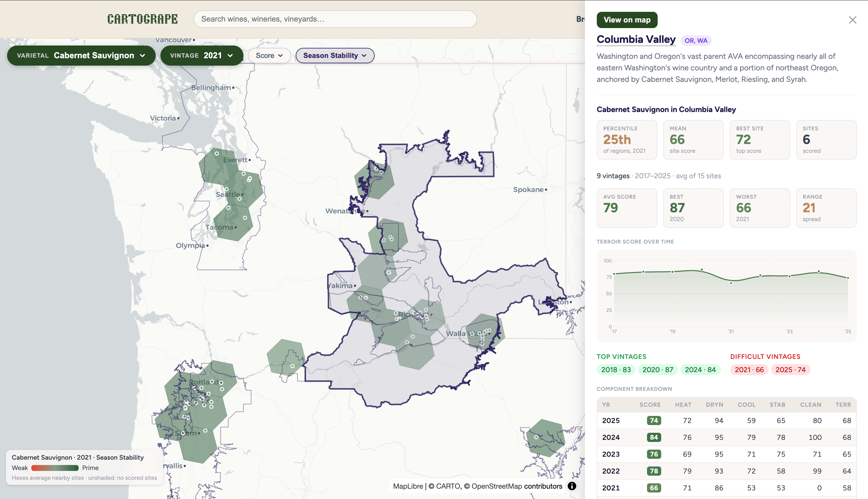Click the 2024 row score badge 84

point(654,437)
